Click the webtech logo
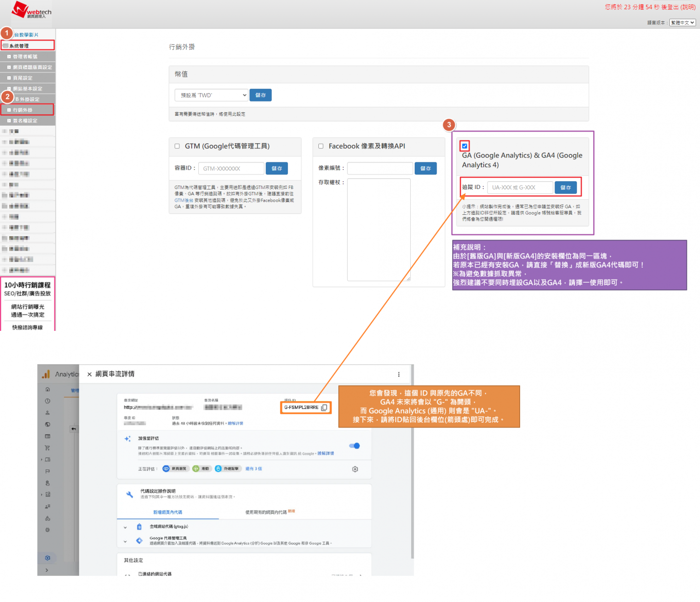Viewport: 700px width, 602px height. (x=31, y=11)
